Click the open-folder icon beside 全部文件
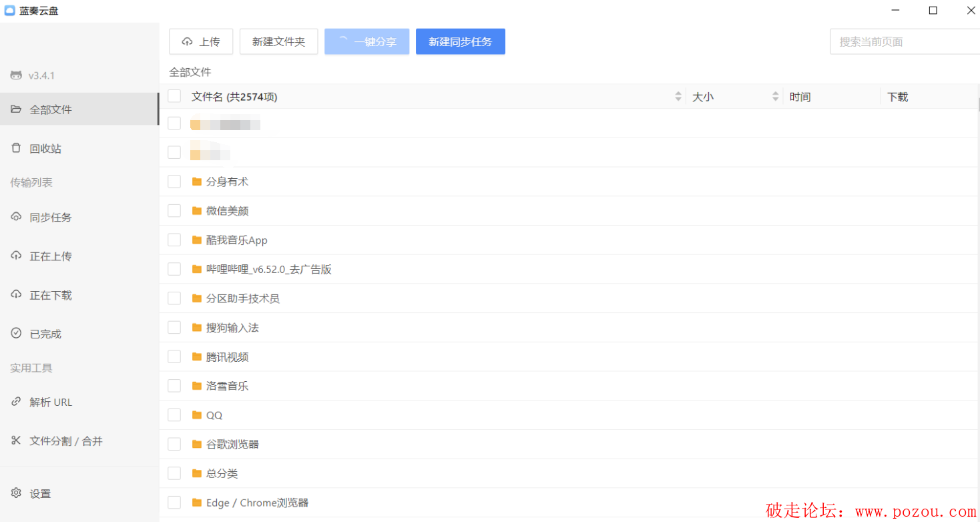 tap(16, 109)
